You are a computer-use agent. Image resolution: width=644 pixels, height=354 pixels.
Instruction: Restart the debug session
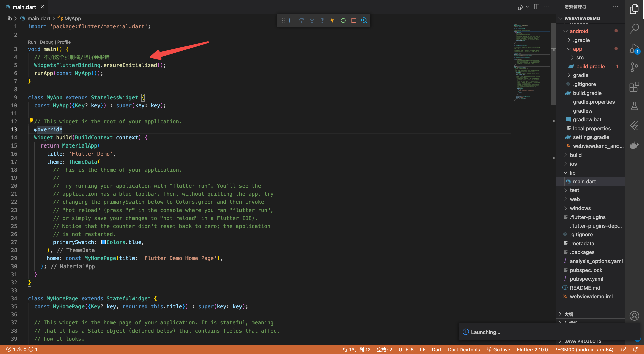[x=343, y=20]
